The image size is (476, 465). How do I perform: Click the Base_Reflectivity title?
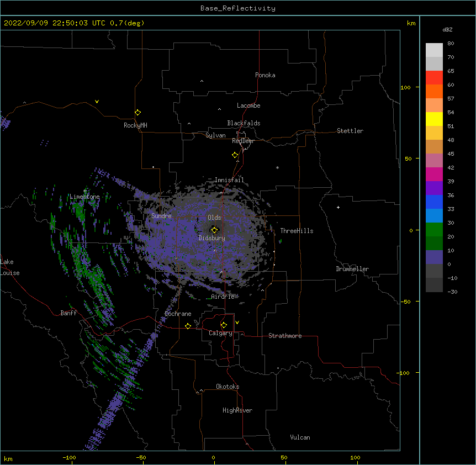(238, 8)
